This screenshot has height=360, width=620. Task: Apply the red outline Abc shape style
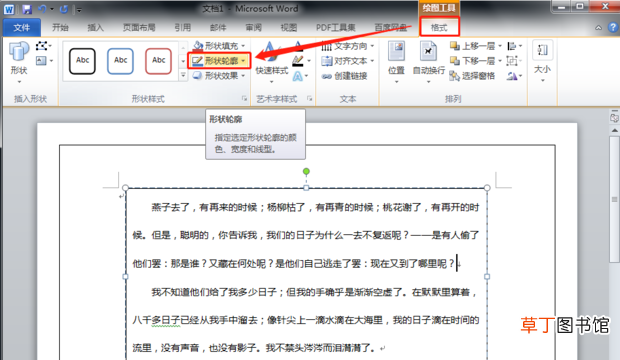(158, 61)
